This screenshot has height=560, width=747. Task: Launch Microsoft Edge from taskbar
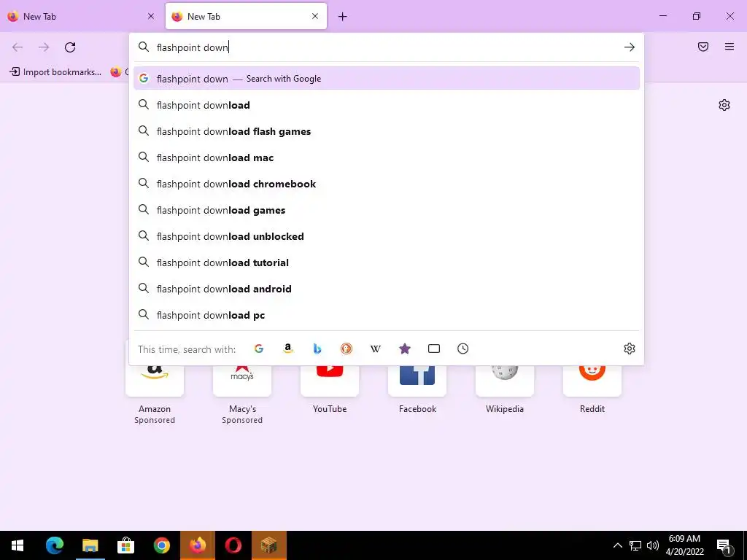(54, 545)
